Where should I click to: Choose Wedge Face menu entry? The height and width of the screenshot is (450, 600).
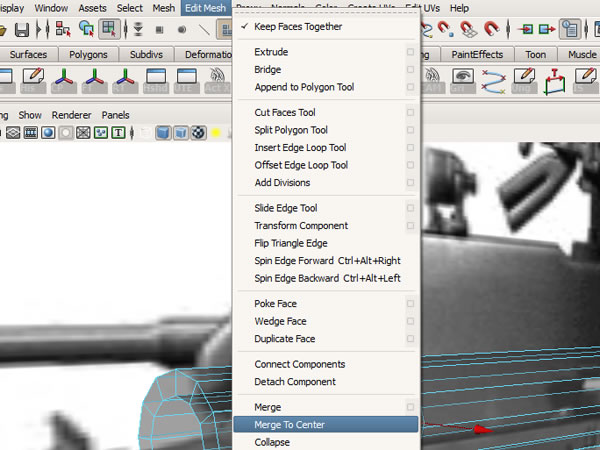pyautogui.click(x=280, y=321)
